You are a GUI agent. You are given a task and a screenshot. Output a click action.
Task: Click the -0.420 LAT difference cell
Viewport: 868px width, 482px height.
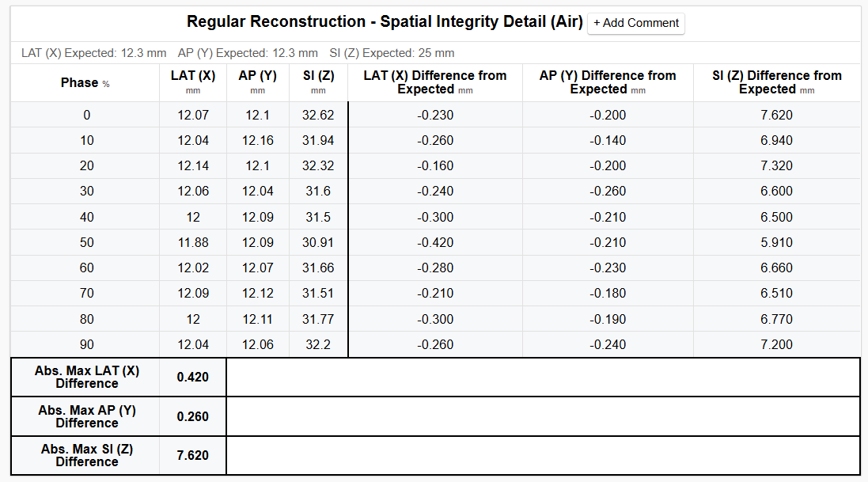point(435,242)
